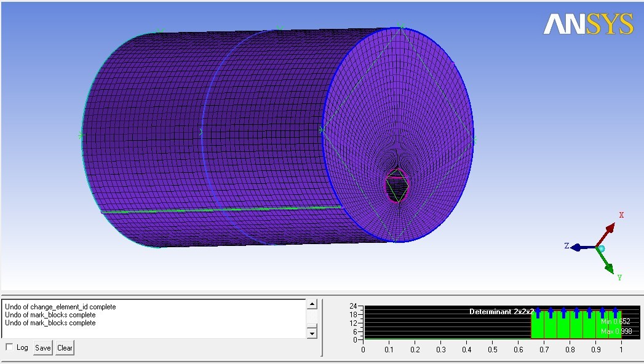Click the Max 0.998 label in histogram

615,331
